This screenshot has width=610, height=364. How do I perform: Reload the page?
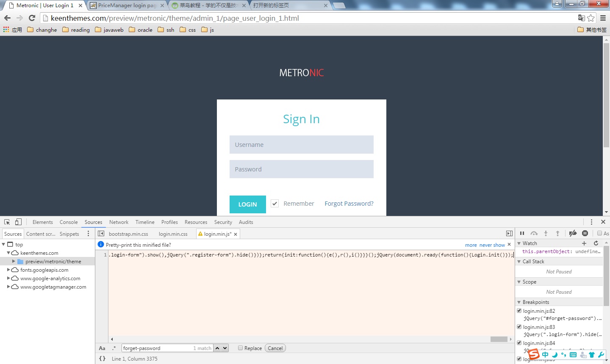(x=32, y=18)
